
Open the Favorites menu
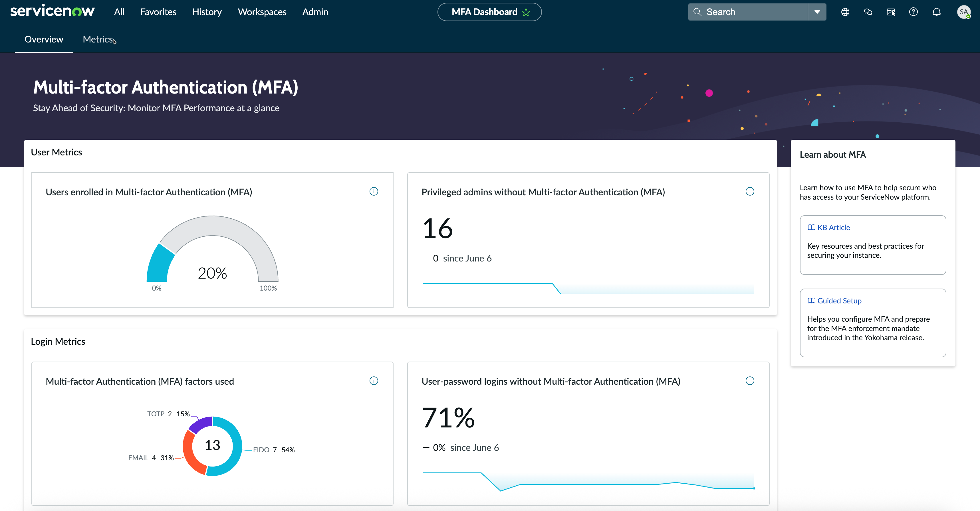click(x=158, y=12)
